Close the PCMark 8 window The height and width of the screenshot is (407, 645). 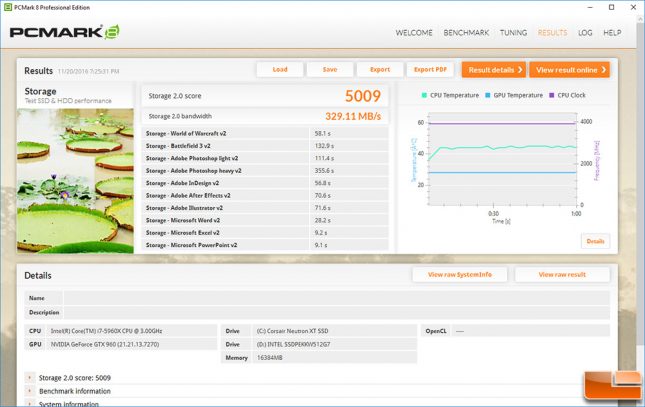tap(633, 7)
